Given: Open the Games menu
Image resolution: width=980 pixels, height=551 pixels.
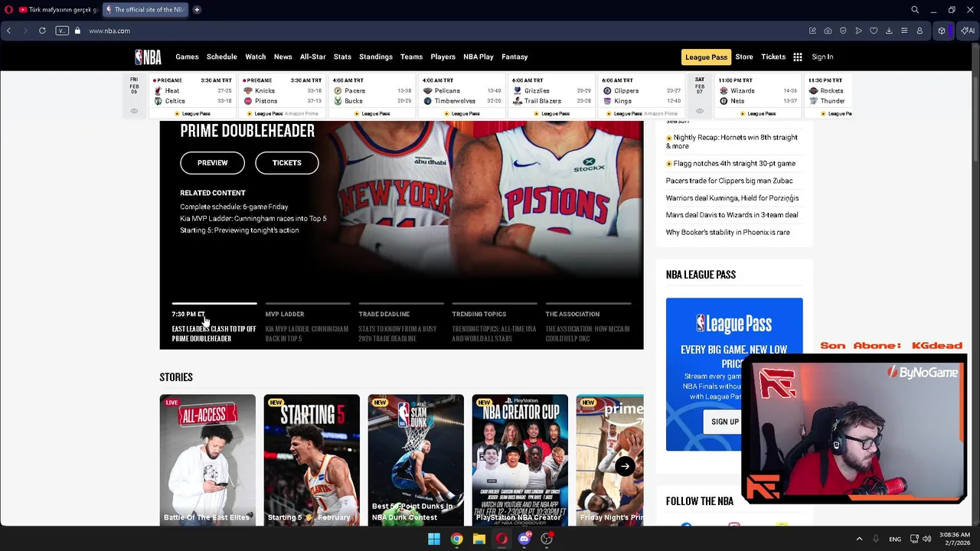Looking at the screenshot, I should pyautogui.click(x=187, y=57).
